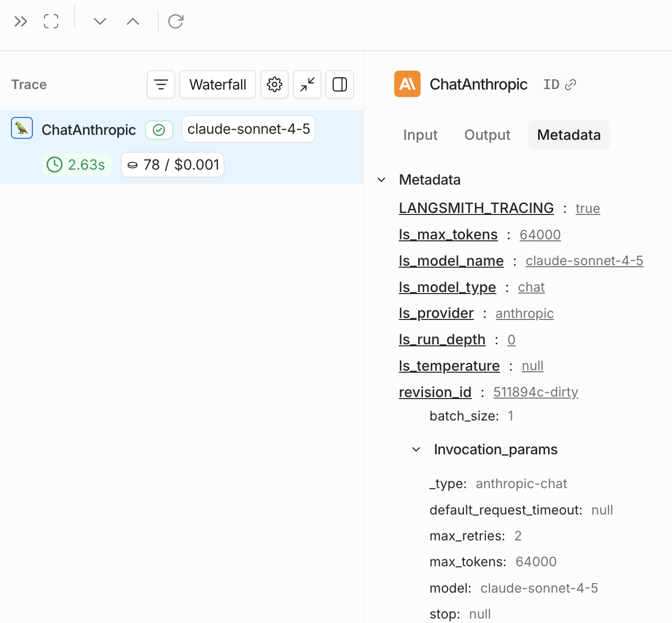The width and height of the screenshot is (672, 623).
Task: Click the token cost badge showing 78 / $0.001
Action: (172, 165)
